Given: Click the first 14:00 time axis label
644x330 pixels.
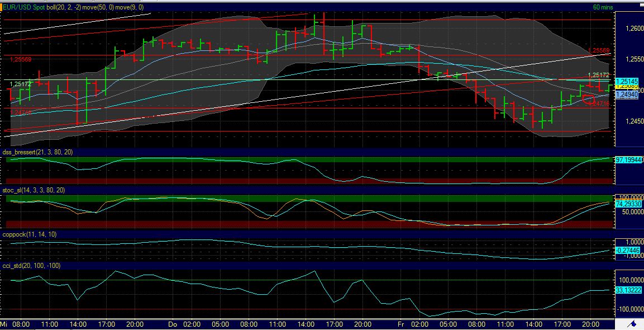Looking at the screenshot, I should 78,324.
